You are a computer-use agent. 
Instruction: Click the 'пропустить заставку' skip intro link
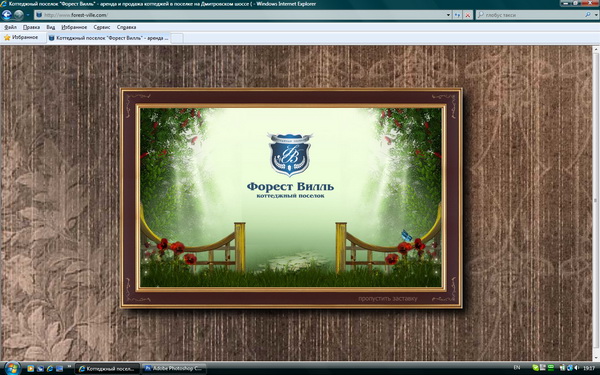388,298
